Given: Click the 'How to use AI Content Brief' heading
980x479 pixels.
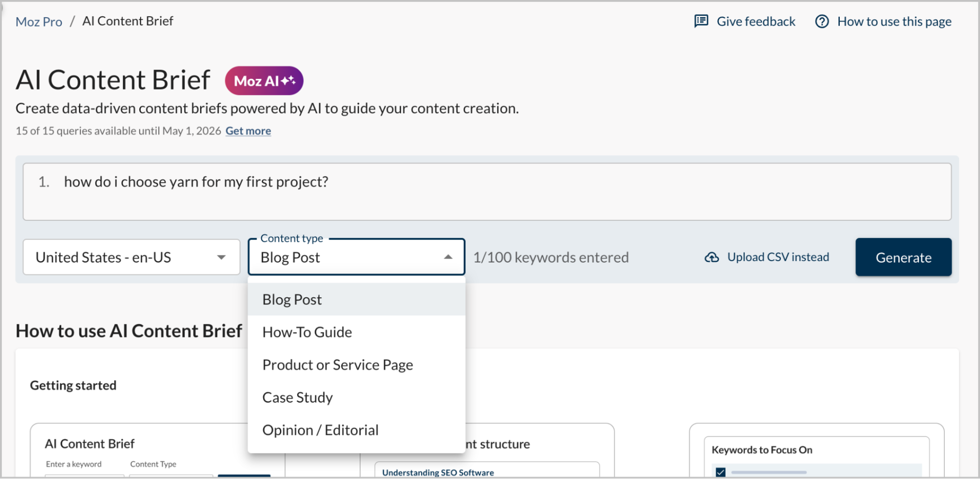Looking at the screenshot, I should [x=129, y=331].
